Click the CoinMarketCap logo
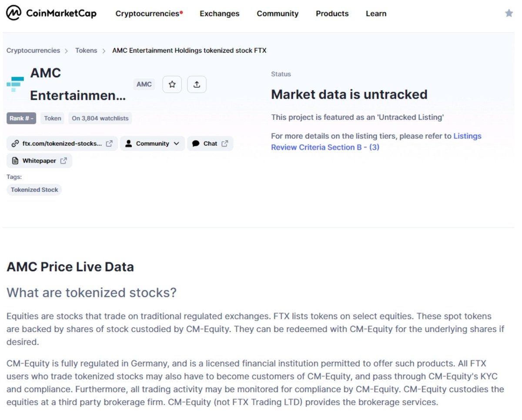This screenshot has height=420, width=522. 51,13
